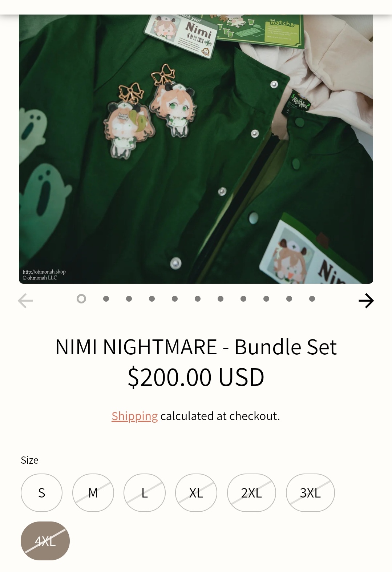Jump to the eighth carousel dot
Image resolution: width=392 pixels, height=572 pixels.
tap(243, 299)
